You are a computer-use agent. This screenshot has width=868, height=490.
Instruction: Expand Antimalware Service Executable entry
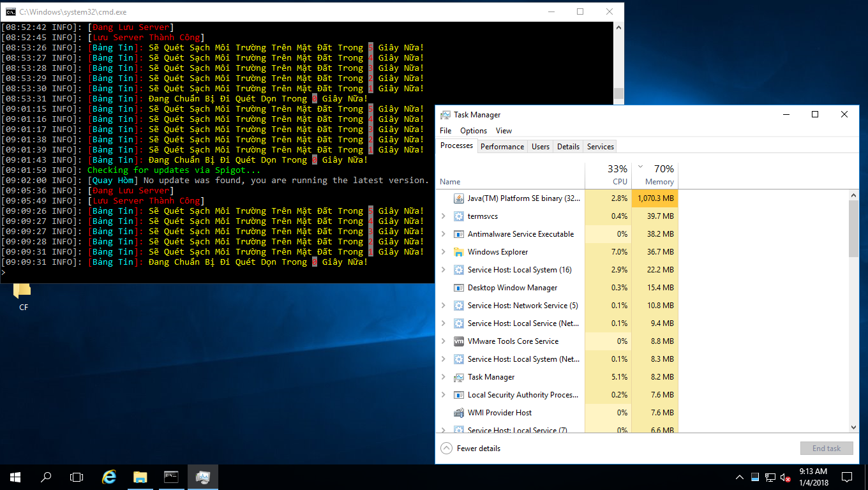[444, 234]
